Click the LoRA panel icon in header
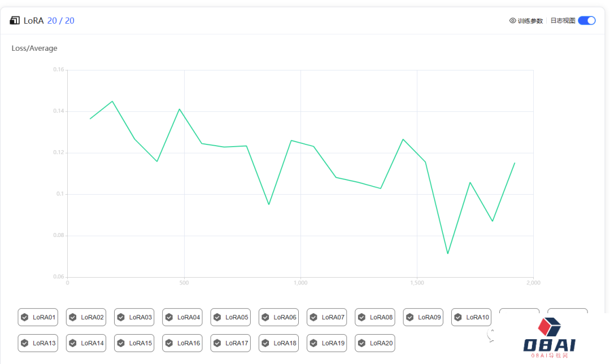 [x=15, y=21]
